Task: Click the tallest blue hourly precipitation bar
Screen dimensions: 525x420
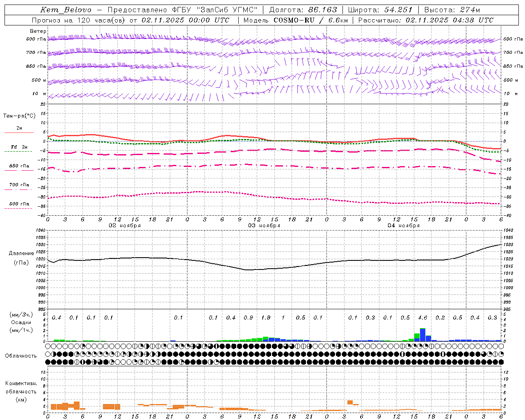Action: 422,335
